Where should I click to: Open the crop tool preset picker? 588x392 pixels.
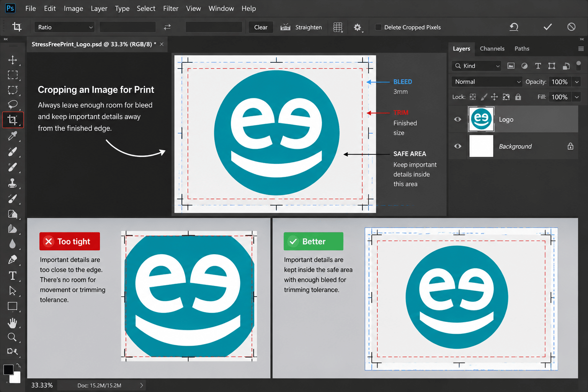tap(17, 27)
